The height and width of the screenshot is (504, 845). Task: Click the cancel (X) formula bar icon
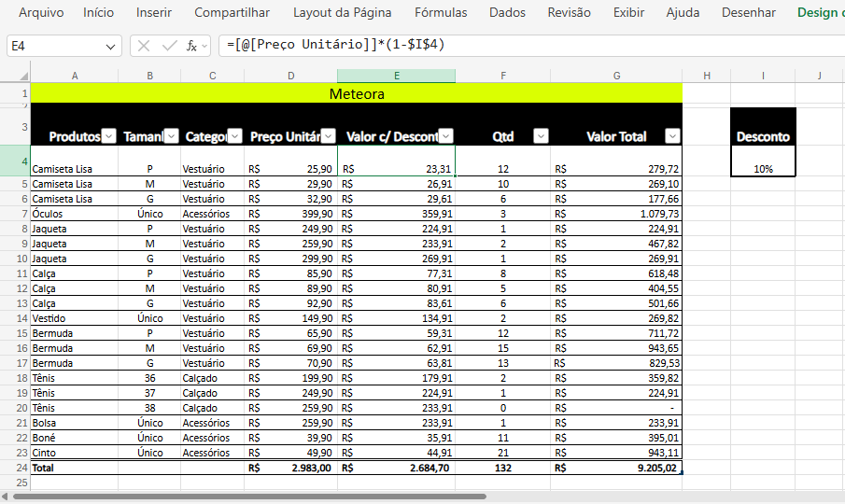144,47
